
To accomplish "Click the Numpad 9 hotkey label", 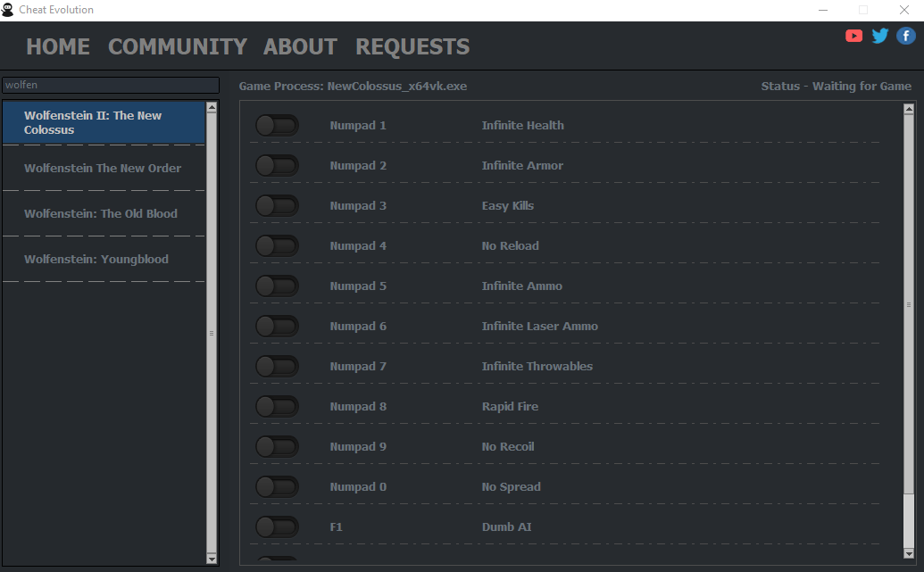I will click(x=358, y=446).
